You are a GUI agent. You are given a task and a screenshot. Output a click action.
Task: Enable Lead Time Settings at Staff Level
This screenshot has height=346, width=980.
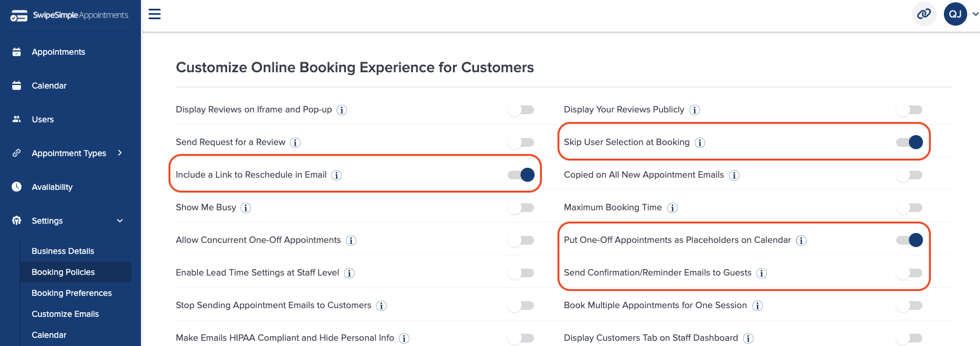(x=521, y=273)
